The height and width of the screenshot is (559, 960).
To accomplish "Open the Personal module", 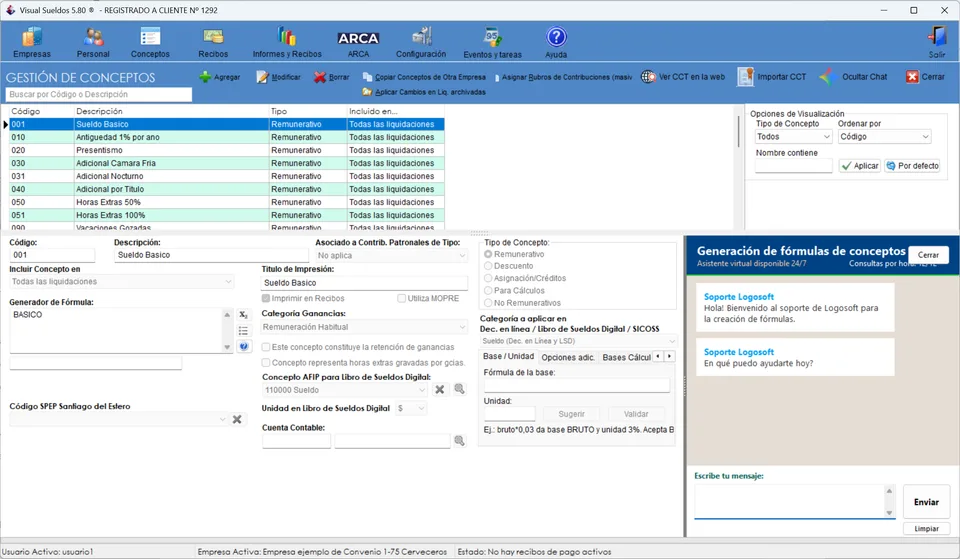I will tap(93, 42).
